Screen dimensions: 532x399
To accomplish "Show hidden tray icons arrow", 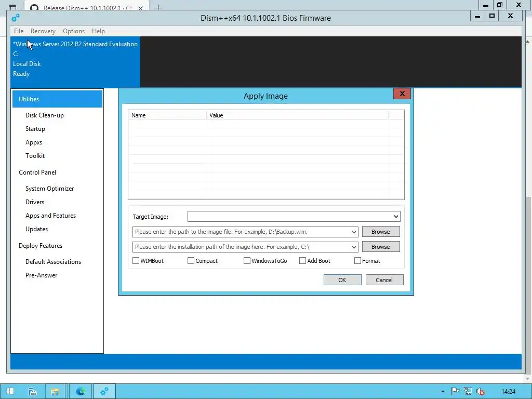I will coord(443,392).
